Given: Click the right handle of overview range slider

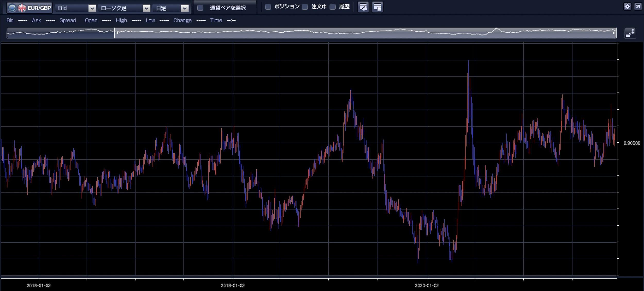Looking at the screenshot, I should (x=615, y=33).
